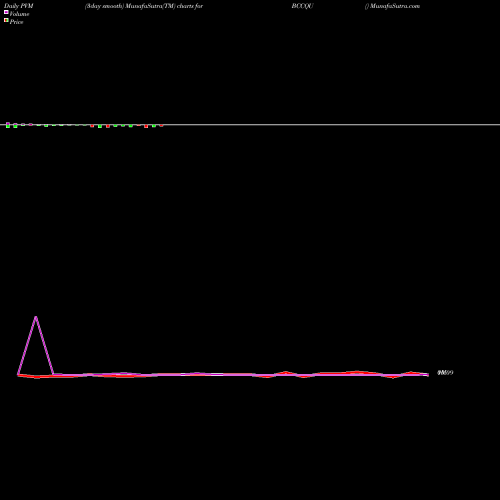Click the tall red bar near the axis bars' end
This screenshot has height=500, width=500.
click(x=146, y=126)
